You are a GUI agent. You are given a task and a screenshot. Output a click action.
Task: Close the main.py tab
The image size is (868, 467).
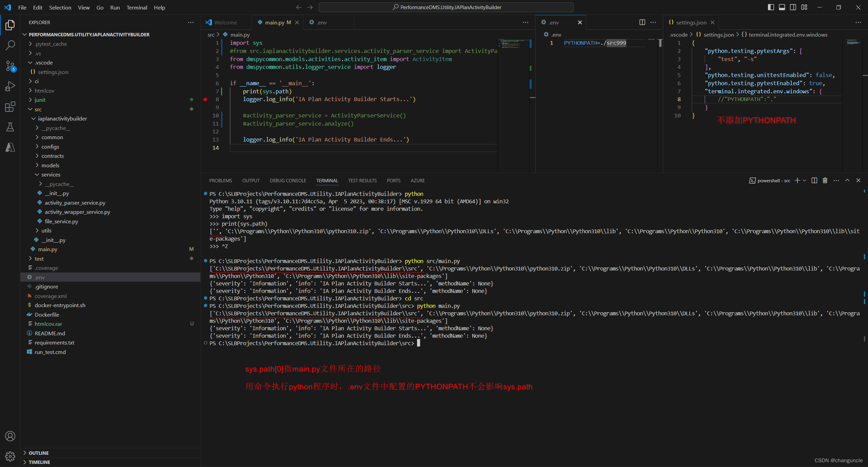[x=297, y=22]
